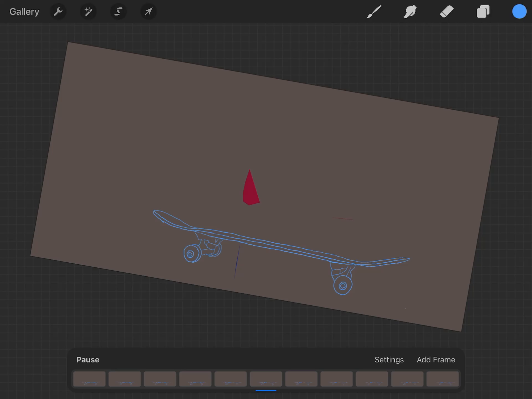The image size is (532, 399).
Task: Return to the Gallery
Action: pyautogui.click(x=24, y=12)
